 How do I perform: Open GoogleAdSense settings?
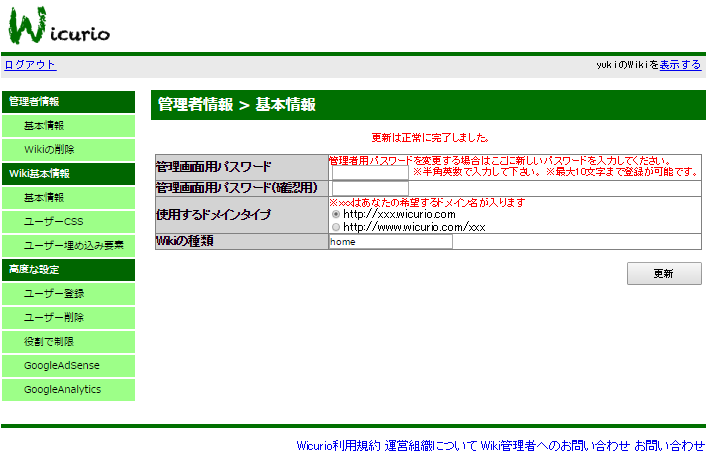point(62,366)
